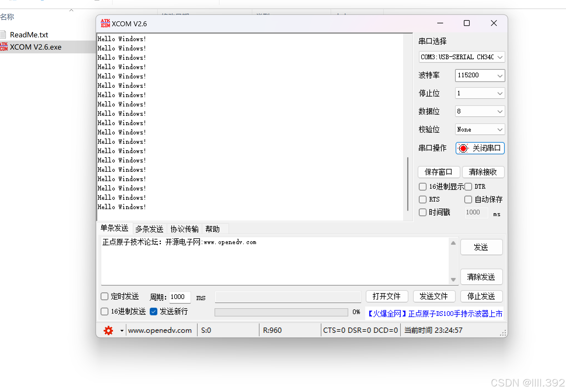
Task: Open the ReadMe.txt file
Action: click(29, 34)
